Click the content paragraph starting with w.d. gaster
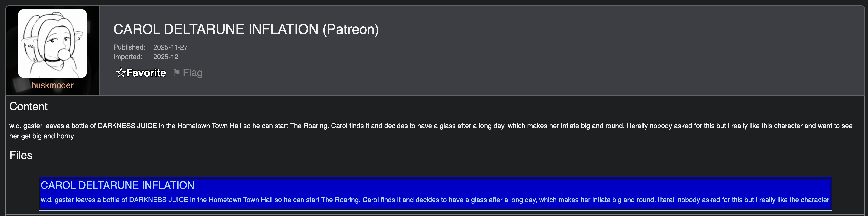Viewport: 868px width, 216px height. click(431, 126)
